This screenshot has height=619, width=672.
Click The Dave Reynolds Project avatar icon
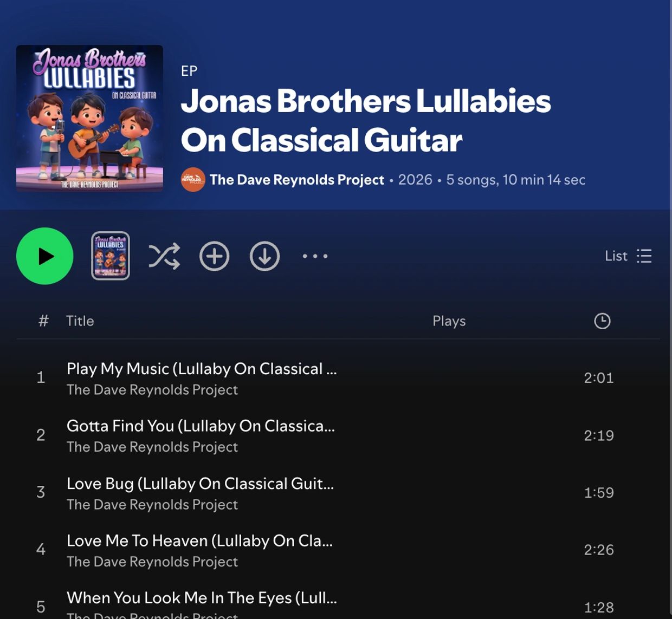193,180
